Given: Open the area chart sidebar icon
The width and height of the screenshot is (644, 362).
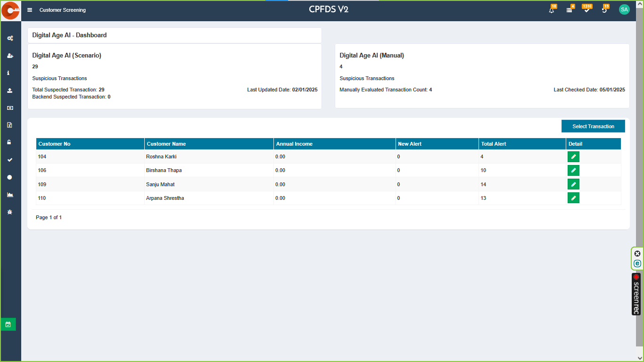Looking at the screenshot, I should coord(10,195).
